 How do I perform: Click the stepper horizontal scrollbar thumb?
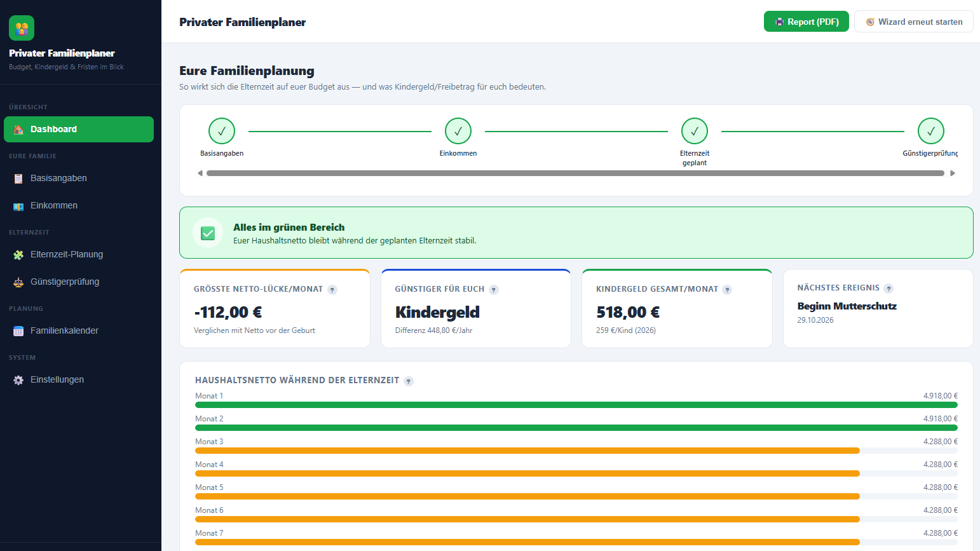(x=575, y=173)
